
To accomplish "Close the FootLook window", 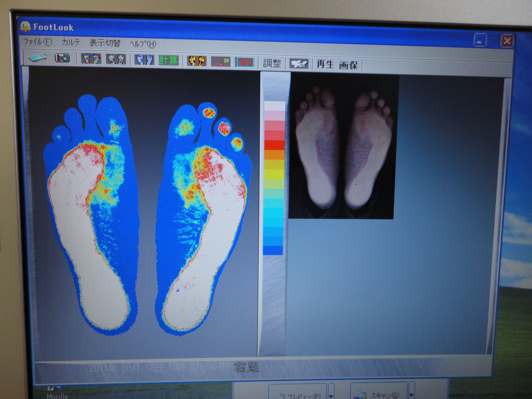I will [507, 41].
